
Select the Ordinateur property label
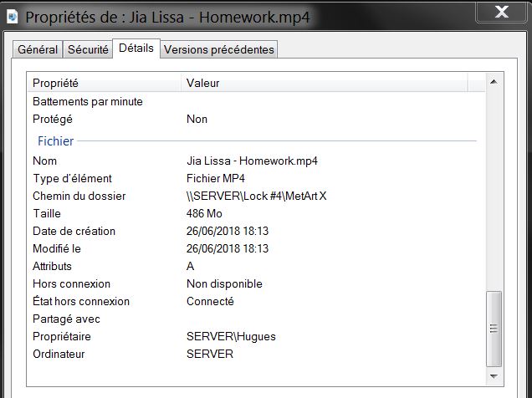click(59, 355)
